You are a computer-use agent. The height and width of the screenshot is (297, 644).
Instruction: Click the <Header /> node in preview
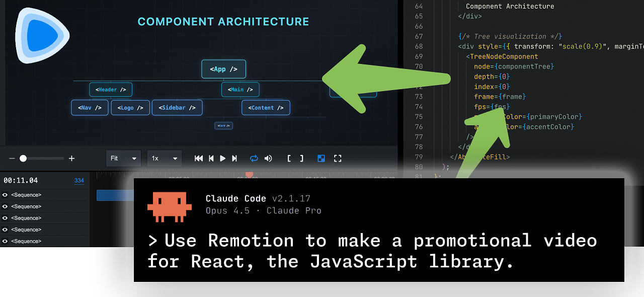coord(111,90)
